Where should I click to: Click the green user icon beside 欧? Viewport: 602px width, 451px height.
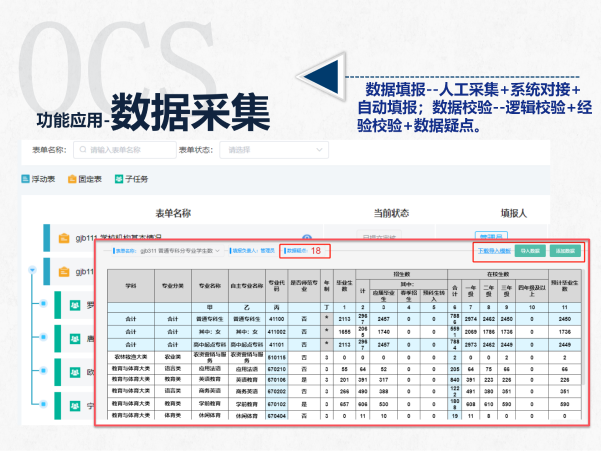(x=74, y=373)
